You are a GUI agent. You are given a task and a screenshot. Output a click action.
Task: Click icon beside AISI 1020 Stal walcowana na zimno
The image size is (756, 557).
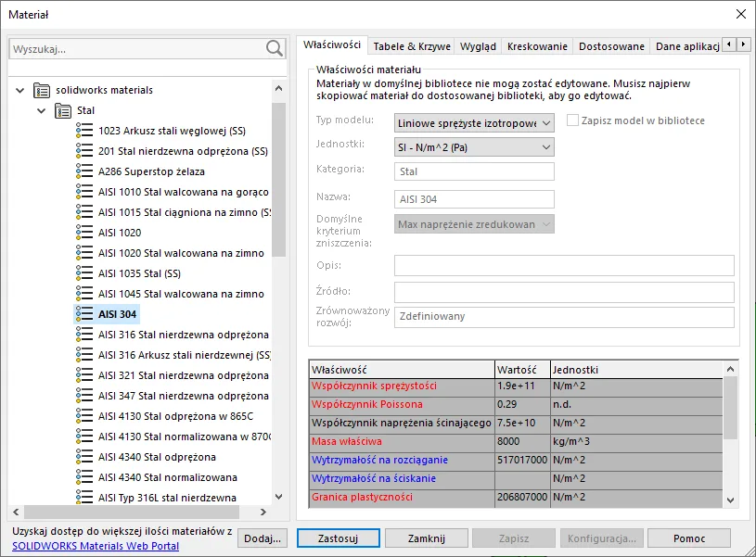point(83,253)
